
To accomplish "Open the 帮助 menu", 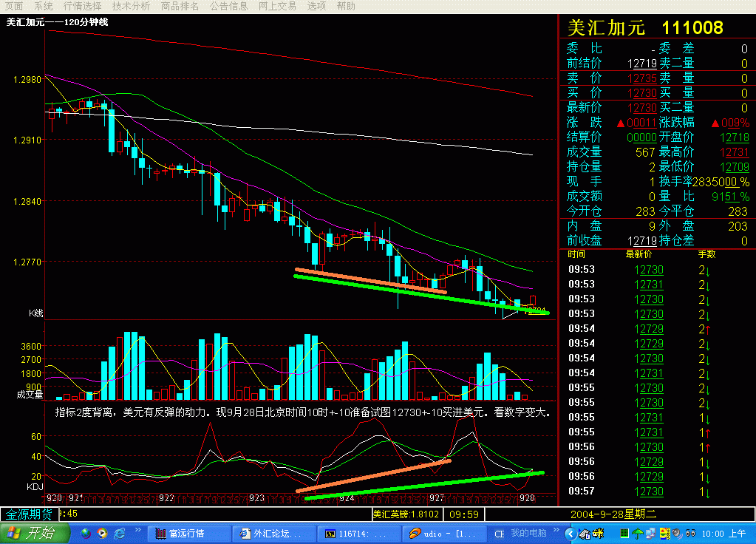I will pyautogui.click(x=346, y=6).
